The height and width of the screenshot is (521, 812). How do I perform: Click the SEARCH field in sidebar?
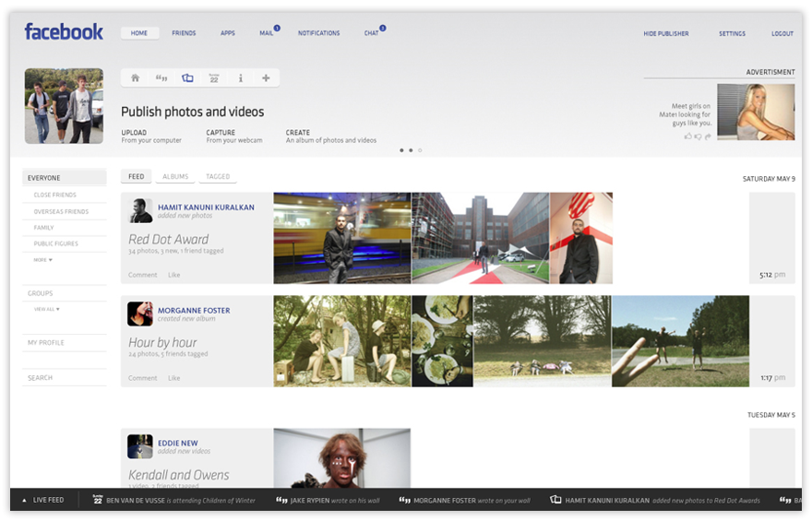coord(65,378)
